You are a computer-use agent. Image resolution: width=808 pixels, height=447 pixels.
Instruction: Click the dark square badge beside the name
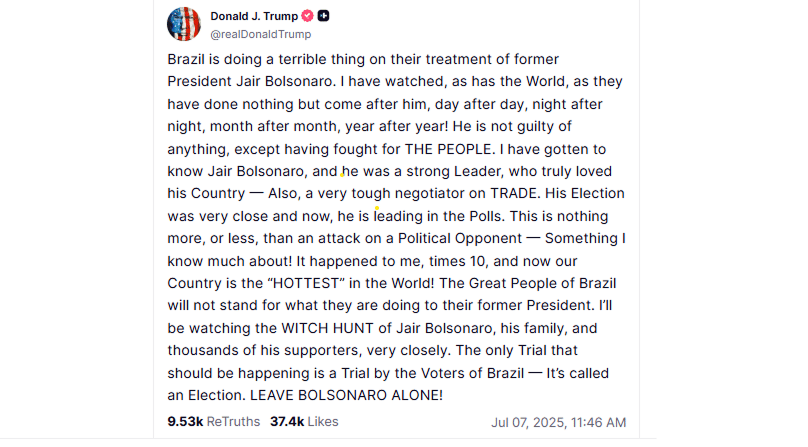point(324,16)
